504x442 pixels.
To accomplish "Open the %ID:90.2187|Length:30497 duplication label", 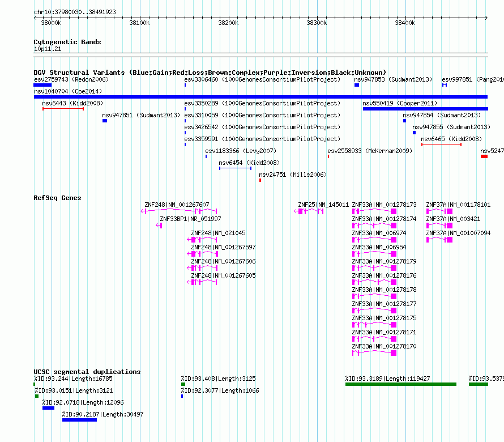I will [x=103, y=414].
